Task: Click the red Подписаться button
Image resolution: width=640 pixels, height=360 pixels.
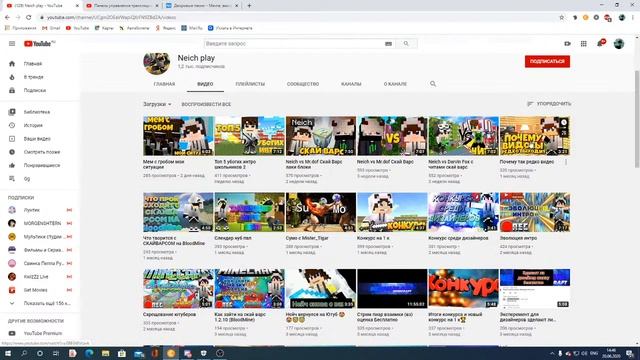Action: 547,62
